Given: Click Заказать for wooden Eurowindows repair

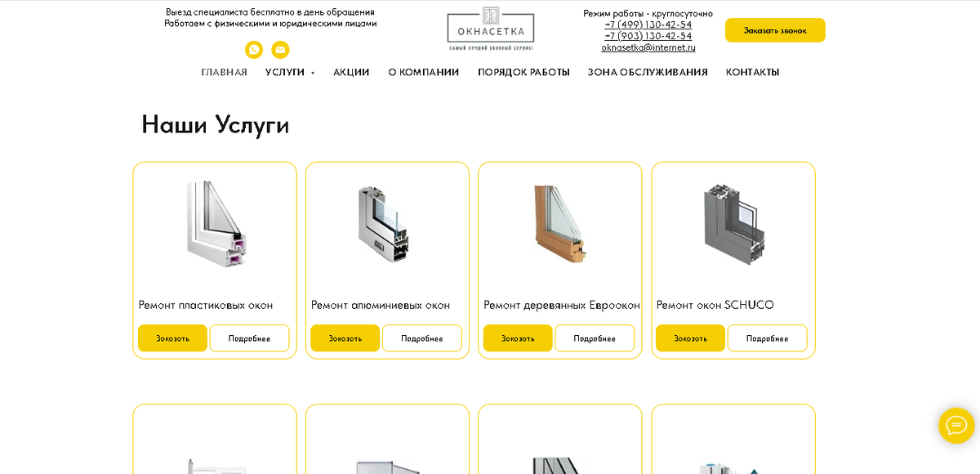Looking at the screenshot, I should pyautogui.click(x=518, y=338).
